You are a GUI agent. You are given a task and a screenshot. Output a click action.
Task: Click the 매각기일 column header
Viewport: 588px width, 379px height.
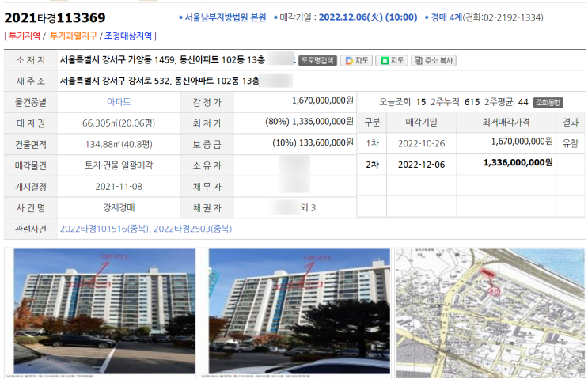click(x=422, y=122)
